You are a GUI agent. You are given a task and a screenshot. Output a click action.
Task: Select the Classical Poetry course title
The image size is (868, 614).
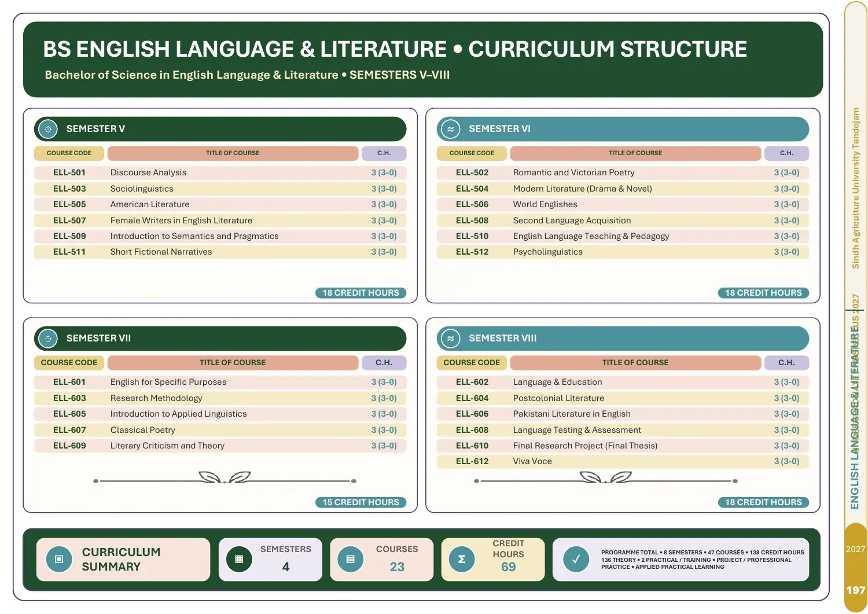coord(142,430)
